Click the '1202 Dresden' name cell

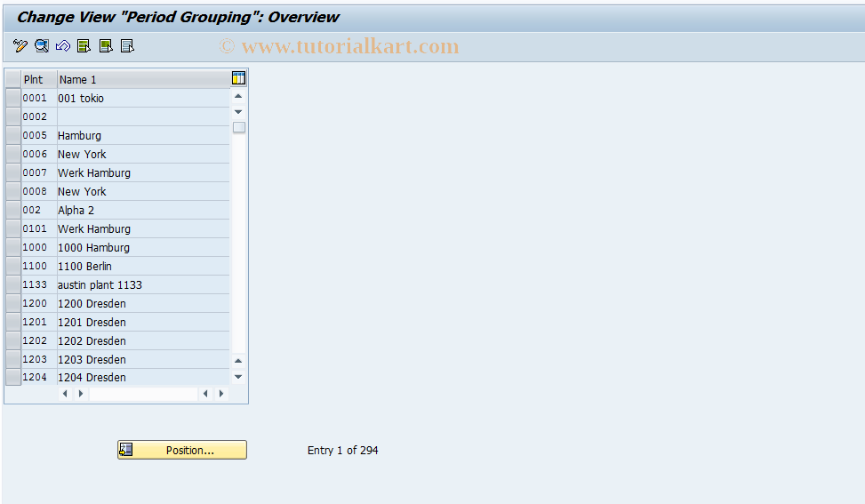click(143, 340)
